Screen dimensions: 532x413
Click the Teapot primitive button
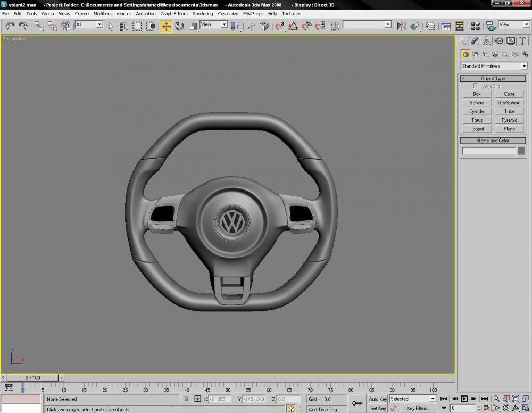(477, 129)
